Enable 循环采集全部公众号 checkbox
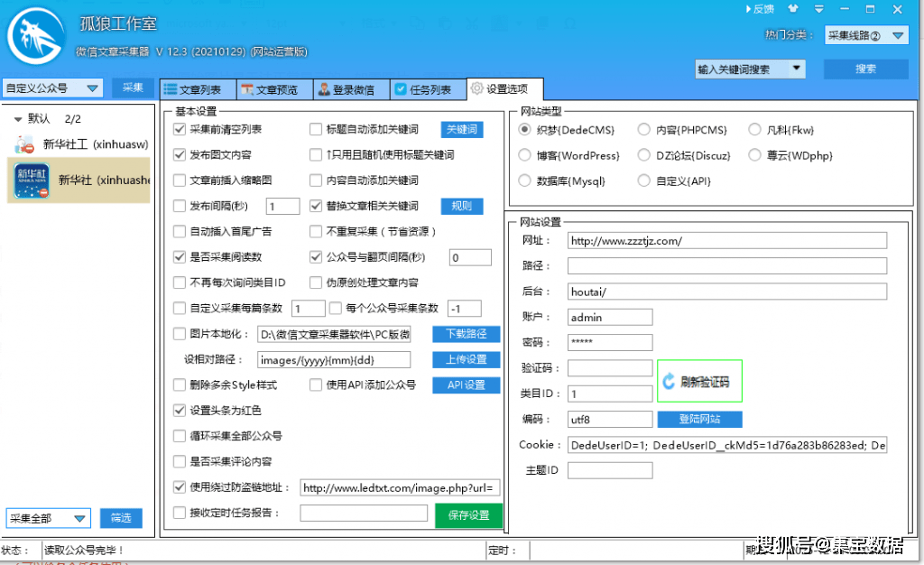This screenshot has width=924, height=565. 180,436
